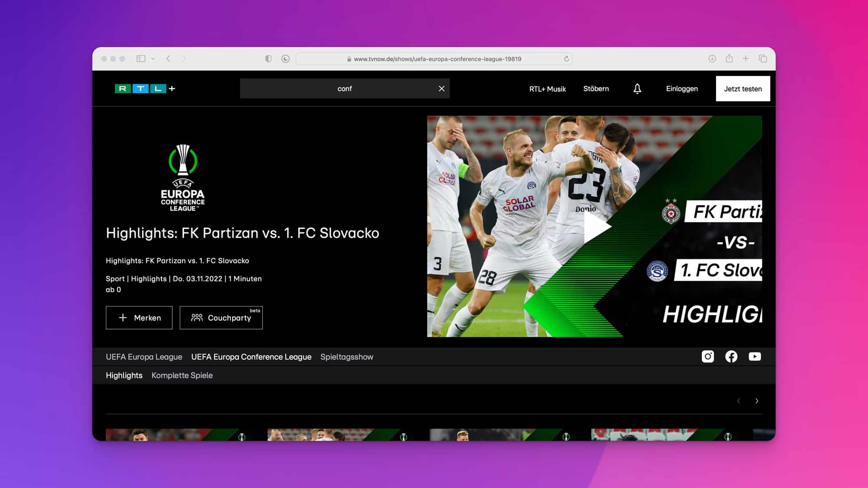Reload the page in Safari
Viewport: 868px width, 488px height.
coord(566,59)
